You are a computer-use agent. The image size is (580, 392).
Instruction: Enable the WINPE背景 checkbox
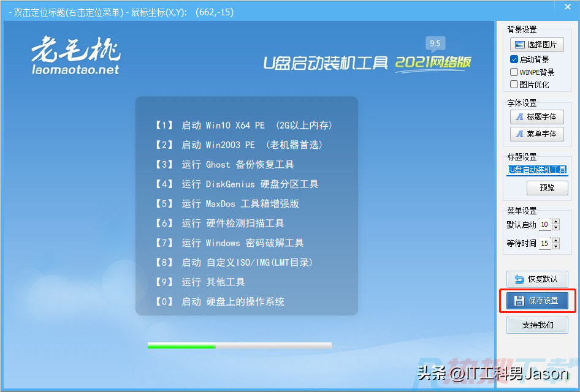coord(514,72)
